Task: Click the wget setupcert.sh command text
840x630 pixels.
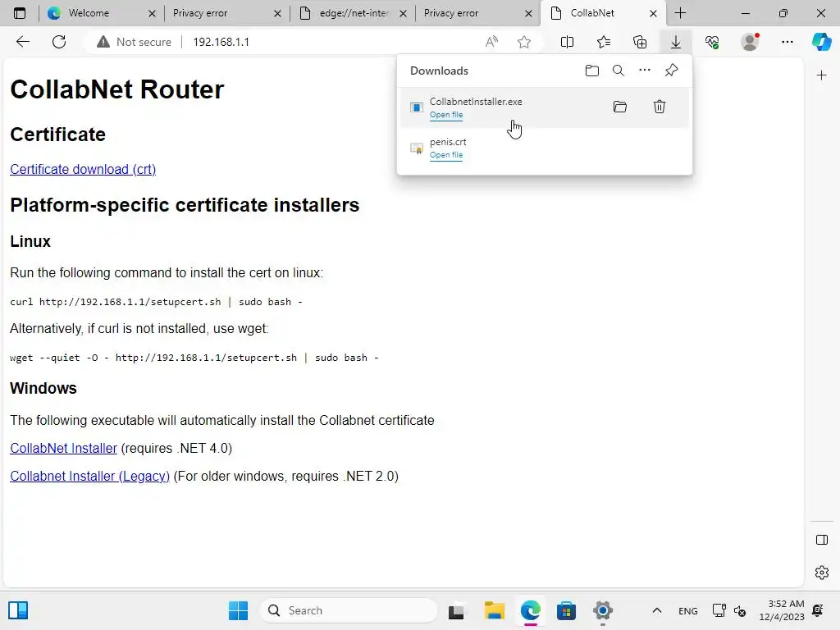Action: [194, 358]
